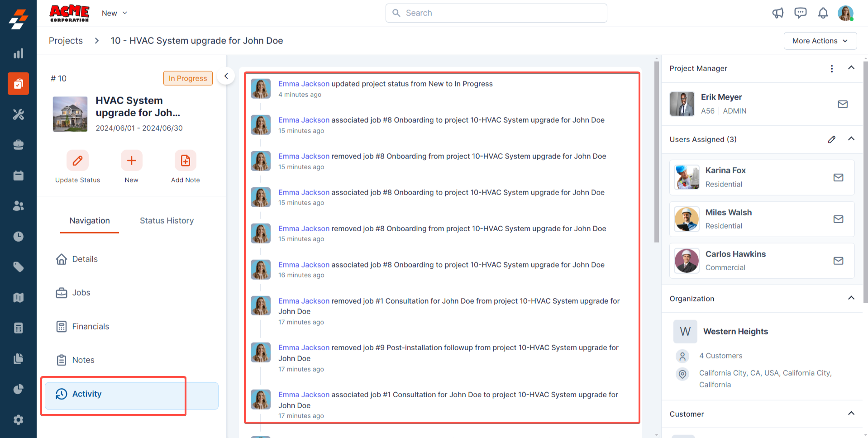This screenshot has height=438, width=868.
Task: Click Emma Jackson in removed job #1 entry
Action: pyautogui.click(x=304, y=301)
